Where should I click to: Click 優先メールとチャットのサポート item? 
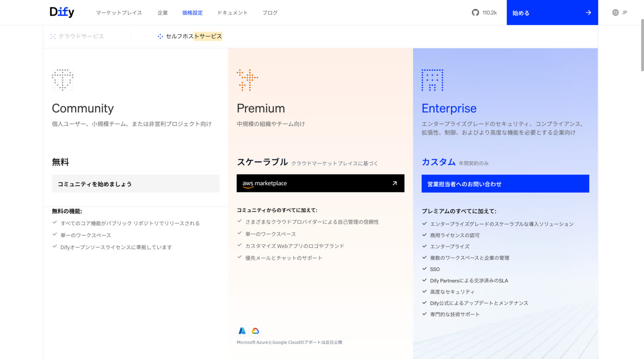click(x=284, y=258)
